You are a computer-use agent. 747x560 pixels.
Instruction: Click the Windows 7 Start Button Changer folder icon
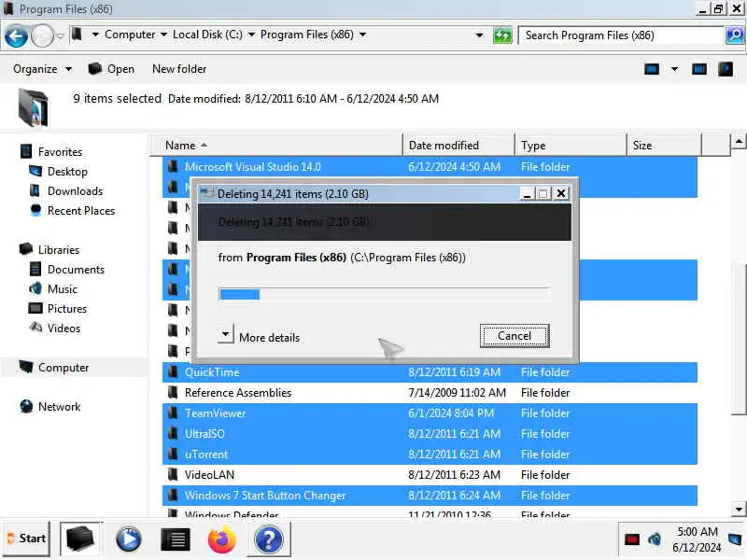coord(173,496)
